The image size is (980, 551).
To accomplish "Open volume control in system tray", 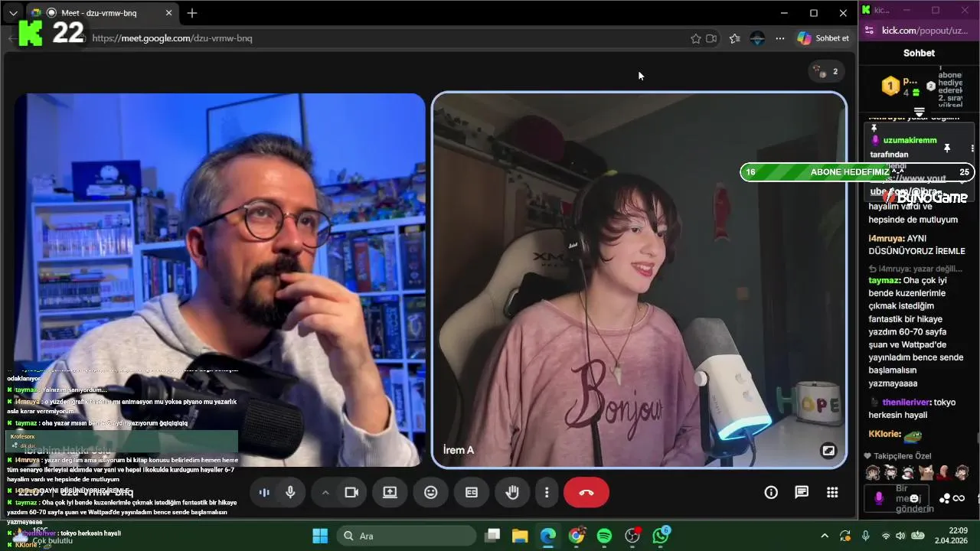I will 901,536.
